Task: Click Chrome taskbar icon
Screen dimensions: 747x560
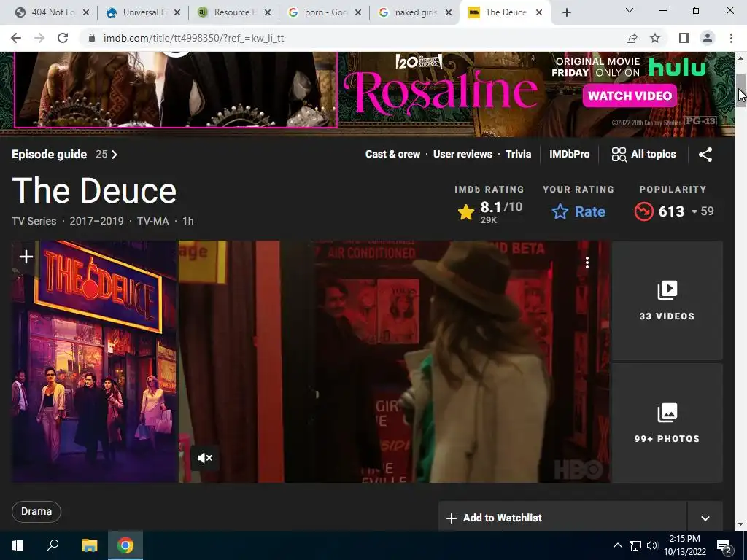Action: pyautogui.click(x=125, y=545)
